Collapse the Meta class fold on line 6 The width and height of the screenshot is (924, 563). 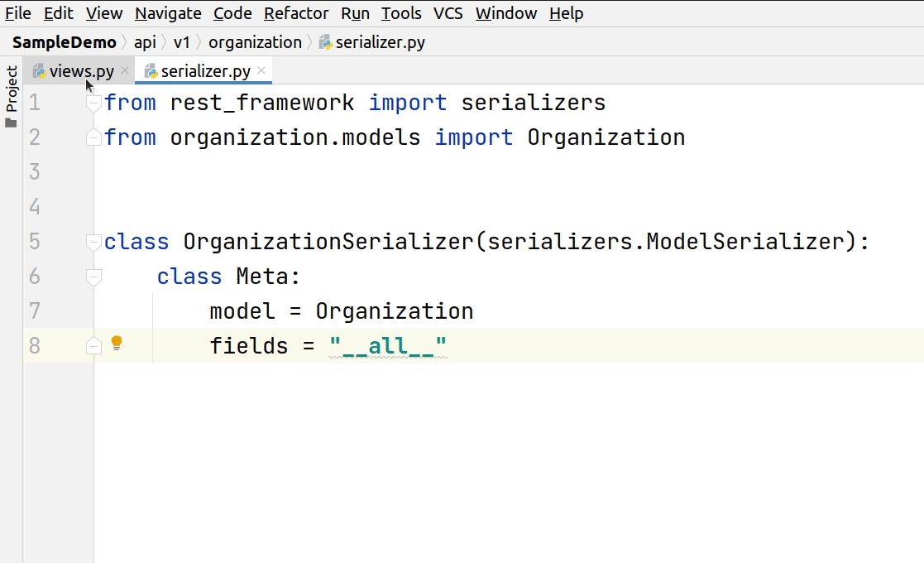(93, 277)
